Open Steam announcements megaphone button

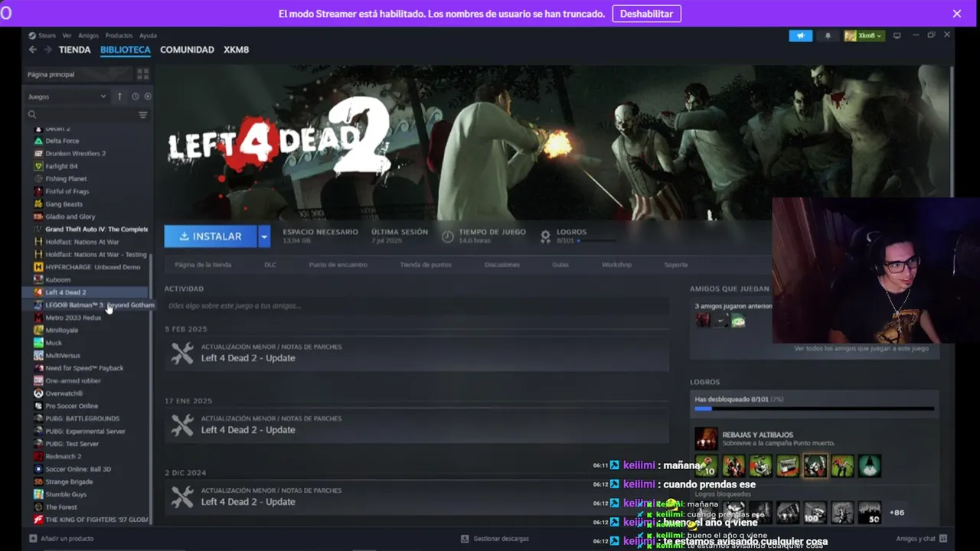pyautogui.click(x=800, y=36)
